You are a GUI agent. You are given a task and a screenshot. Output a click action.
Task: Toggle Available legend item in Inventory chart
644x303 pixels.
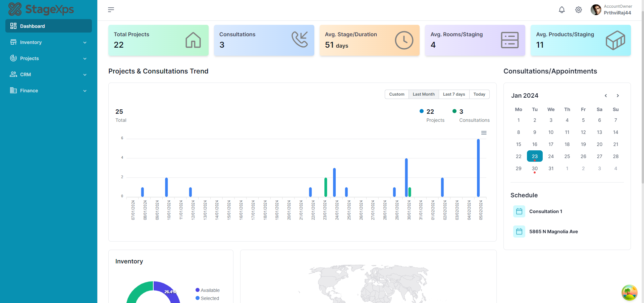(x=207, y=290)
